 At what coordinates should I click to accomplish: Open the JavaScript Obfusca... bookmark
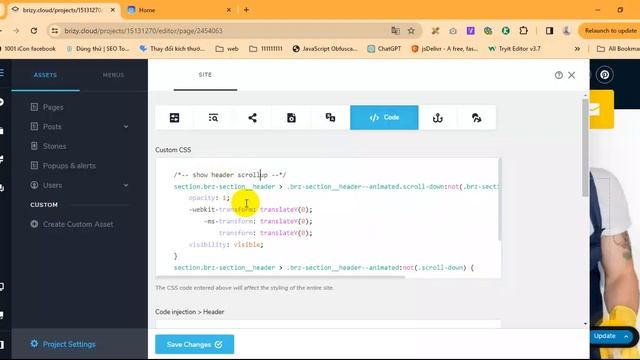(x=325, y=49)
